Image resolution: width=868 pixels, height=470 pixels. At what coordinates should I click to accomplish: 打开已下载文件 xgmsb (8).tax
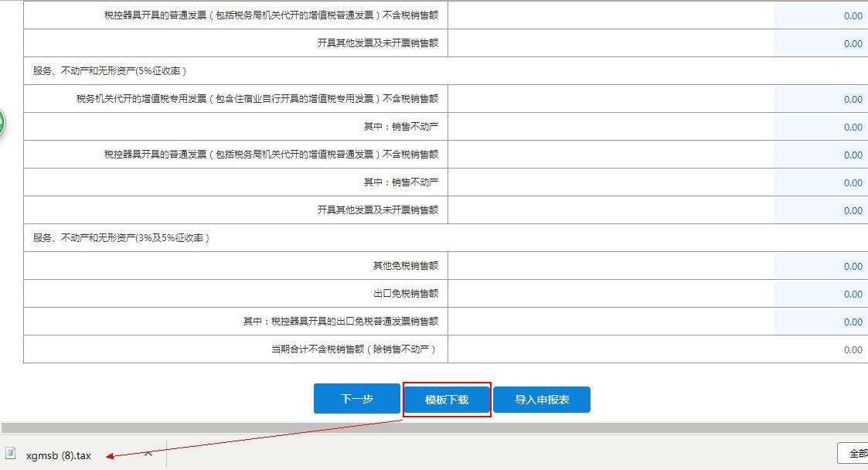[58, 455]
